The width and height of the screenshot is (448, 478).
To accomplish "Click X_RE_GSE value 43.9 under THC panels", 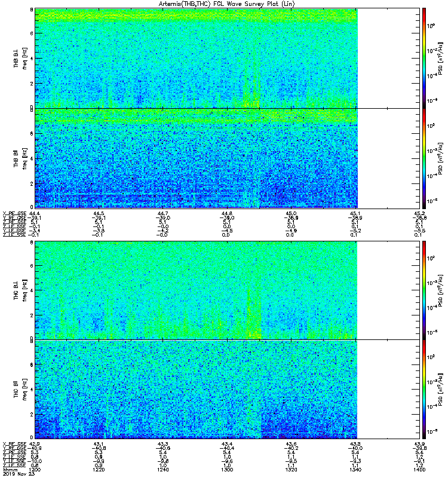I will (x=419, y=444).
